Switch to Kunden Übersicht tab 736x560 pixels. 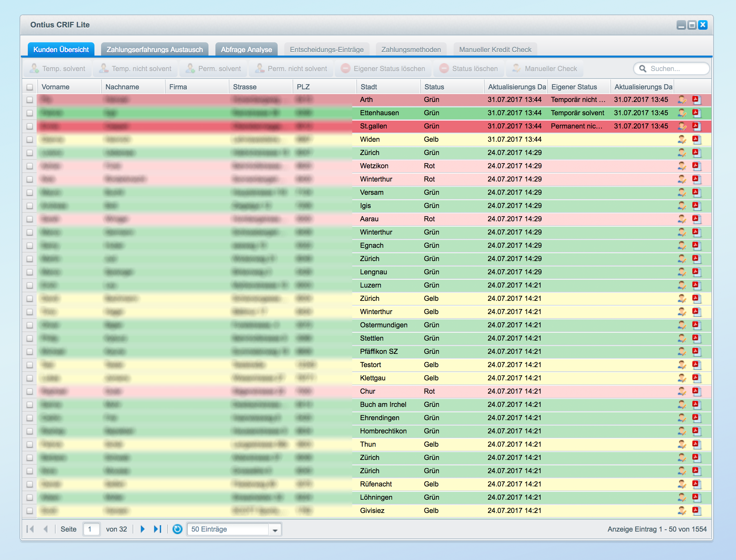(x=61, y=50)
